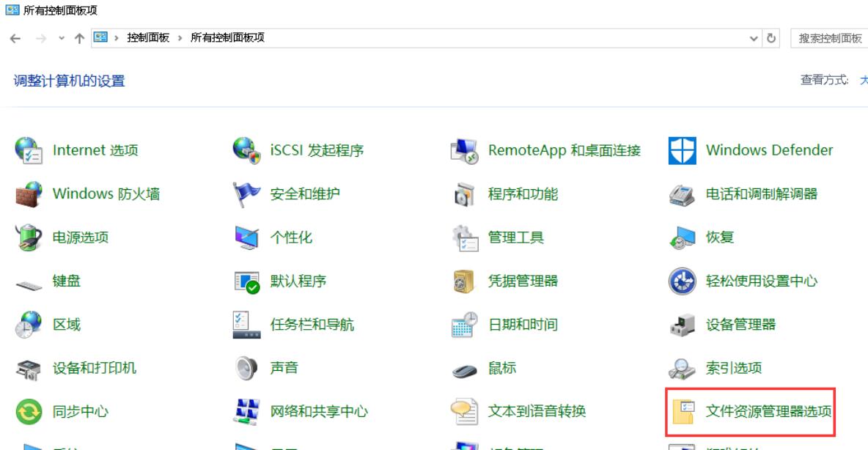Click the 设备和打印机 printer icon
The image size is (868, 450).
(x=29, y=369)
